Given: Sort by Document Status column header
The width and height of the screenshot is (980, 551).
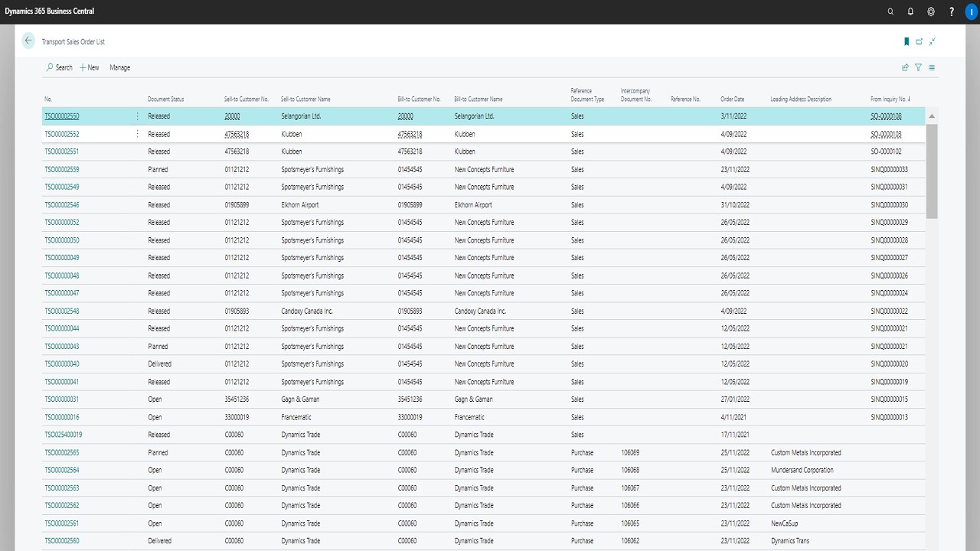Looking at the screenshot, I should pyautogui.click(x=166, y=99).
